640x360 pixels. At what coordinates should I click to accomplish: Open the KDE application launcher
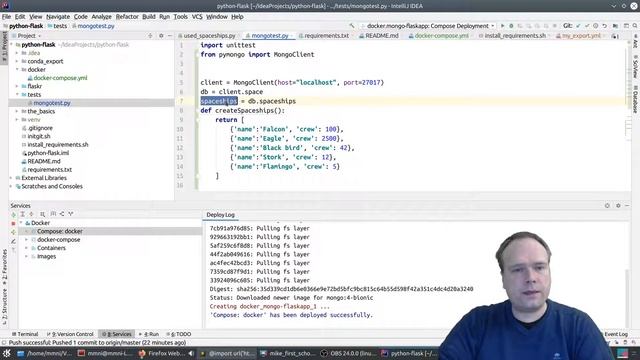[x=7, y=353]
